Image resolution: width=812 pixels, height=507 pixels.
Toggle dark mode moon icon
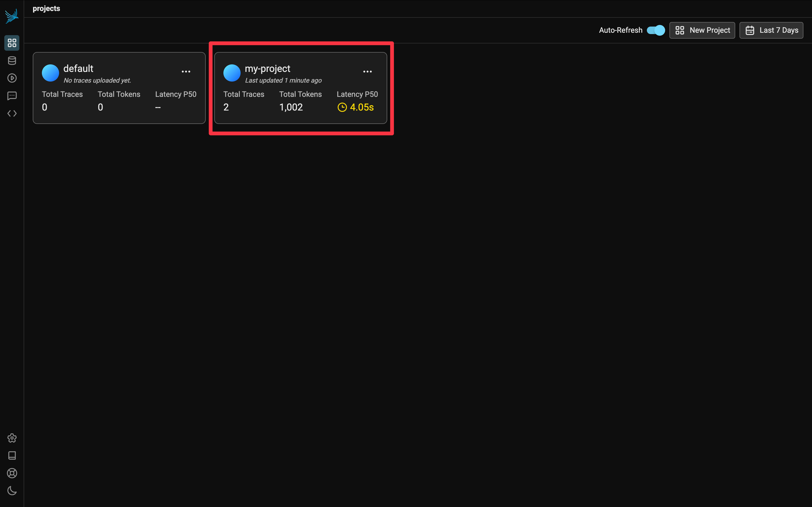pyautogui.click(x=12, y=491)
